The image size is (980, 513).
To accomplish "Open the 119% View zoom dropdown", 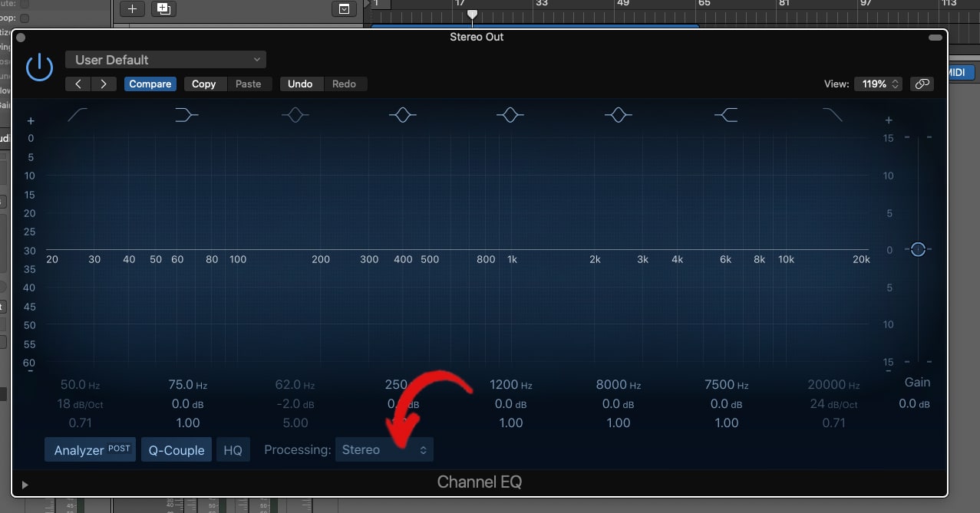I will (878, 84).
